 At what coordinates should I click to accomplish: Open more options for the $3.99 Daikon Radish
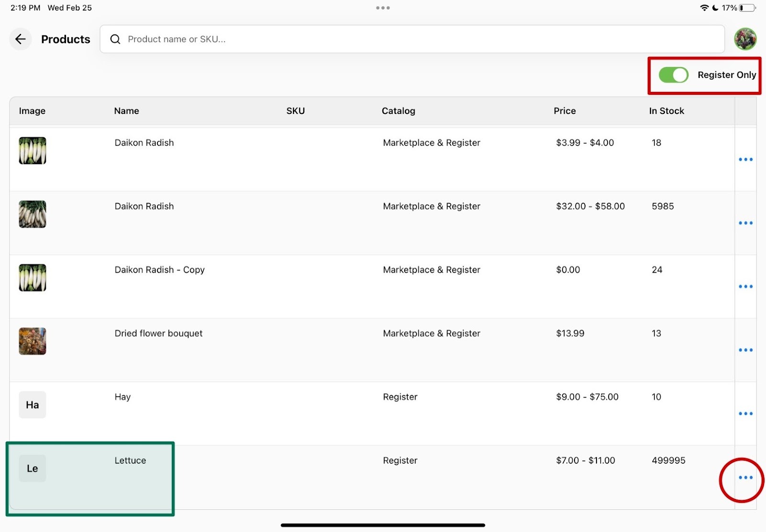pos(745,159)
